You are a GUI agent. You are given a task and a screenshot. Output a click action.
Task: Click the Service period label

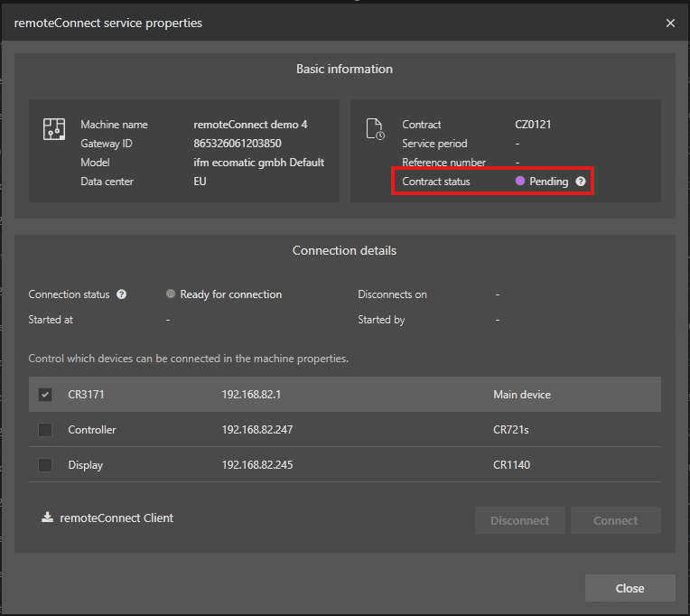[x=434, y=144]
